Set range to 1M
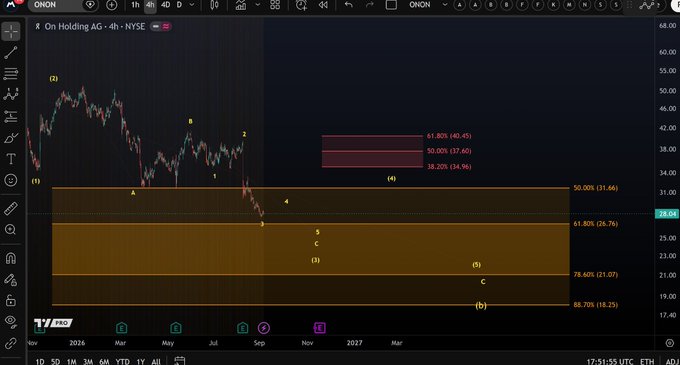This screenshot has width=680, height=365. (x=72, y=361)
